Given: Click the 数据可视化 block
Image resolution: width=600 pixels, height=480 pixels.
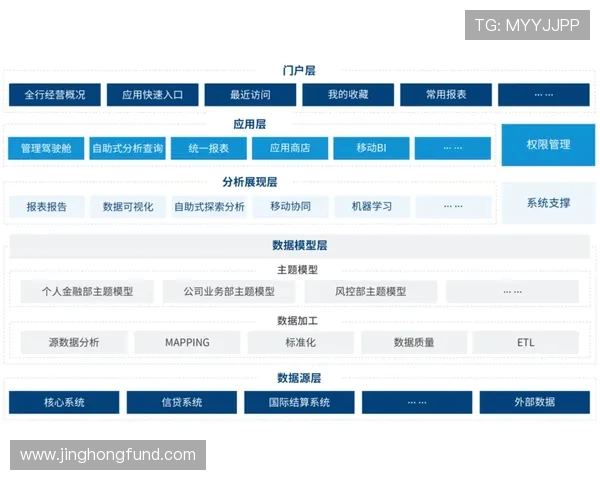Looking at the screenshot, I should click(x=128, y=207).
